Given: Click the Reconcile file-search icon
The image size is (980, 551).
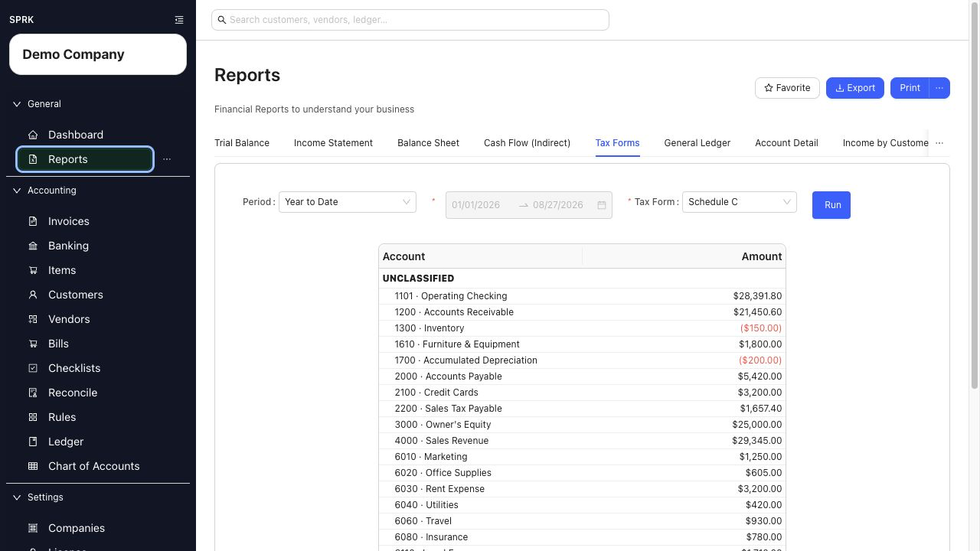Looking at the screenshot, I should 33,393.
